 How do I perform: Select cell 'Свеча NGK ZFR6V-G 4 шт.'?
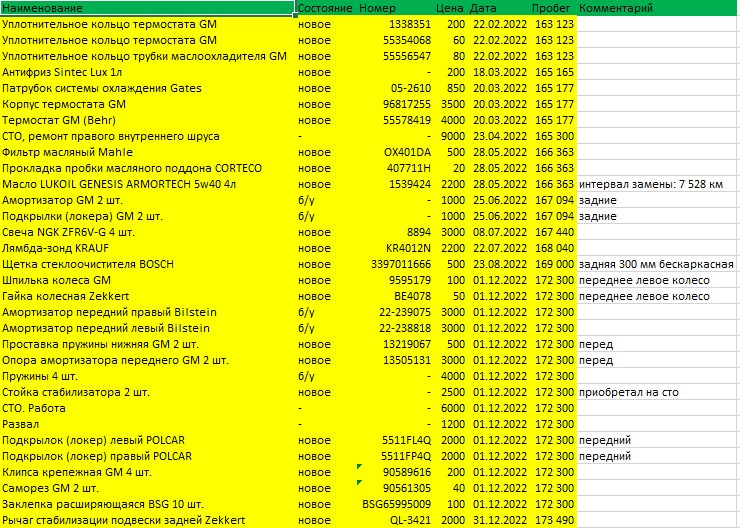pyautogui.click(x=148, y=232)
